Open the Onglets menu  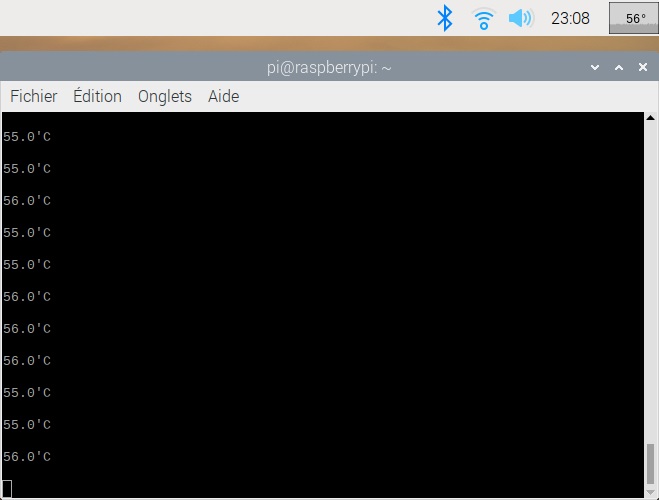point(165,97)
